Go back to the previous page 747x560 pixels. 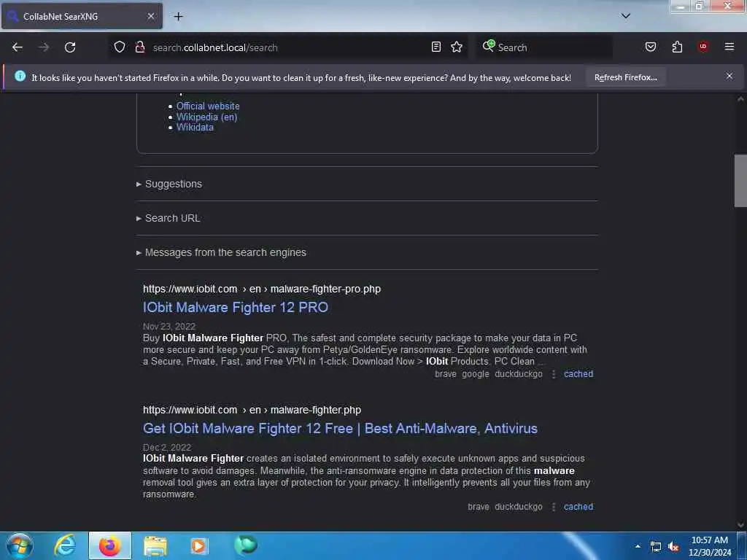coord(18,47)
